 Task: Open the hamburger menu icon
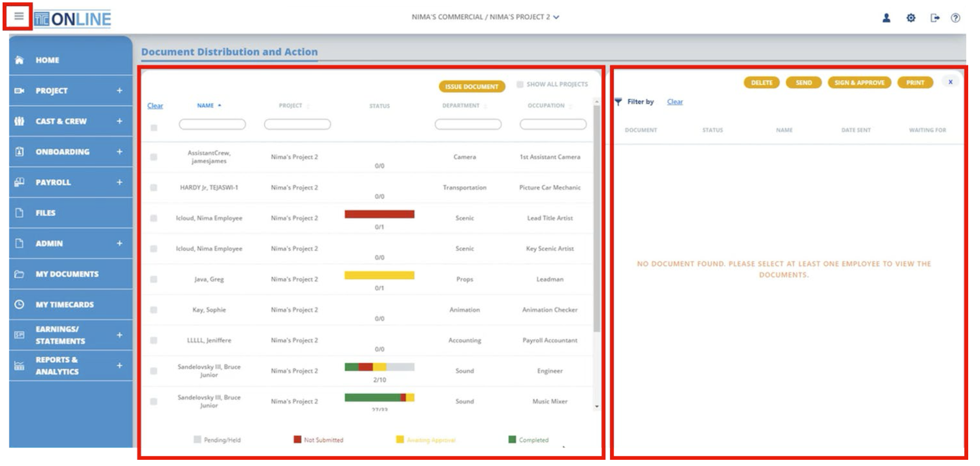tap(18, 16)
